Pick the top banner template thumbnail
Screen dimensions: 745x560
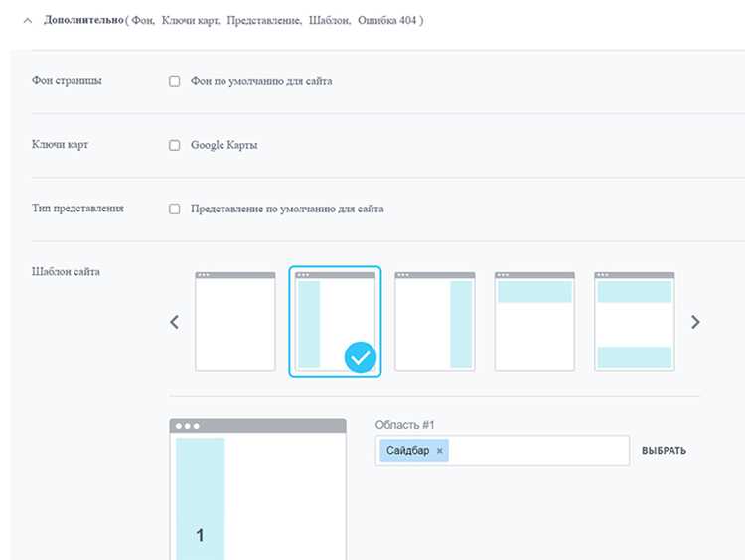tap(534, 322)
